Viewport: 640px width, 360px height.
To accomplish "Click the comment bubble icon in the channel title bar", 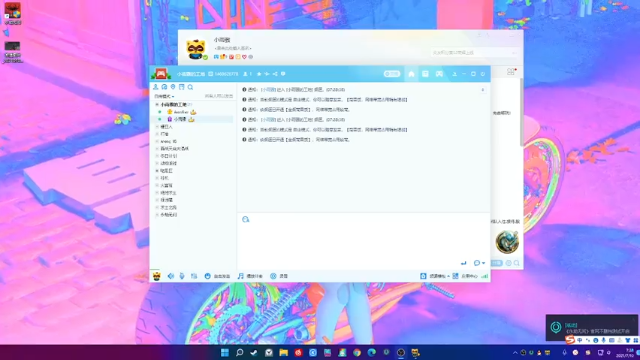I will click(x=283, y=74).
